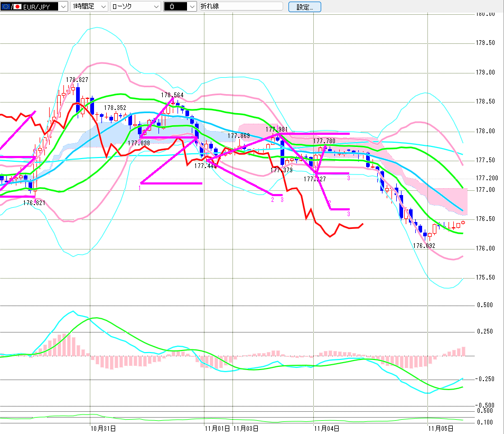Click the 178.564 peak price marker
Viewport: 504px width, 434px height.
point(172,96)
